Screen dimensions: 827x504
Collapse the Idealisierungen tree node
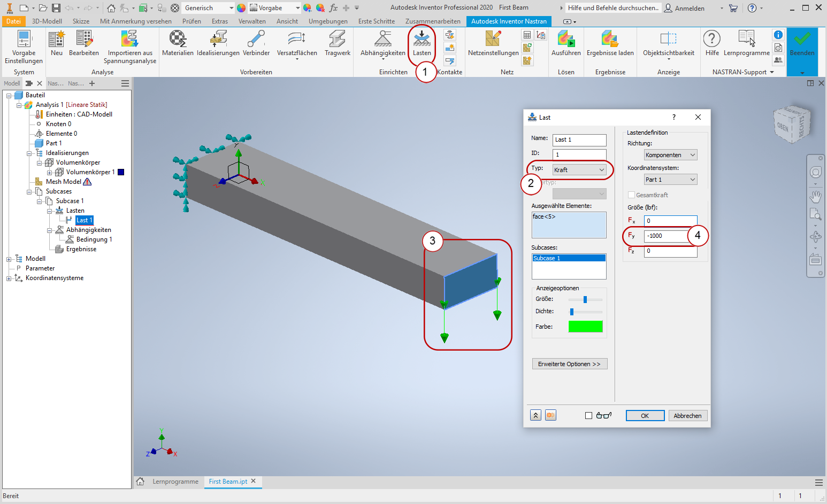(x=29, y=153)
